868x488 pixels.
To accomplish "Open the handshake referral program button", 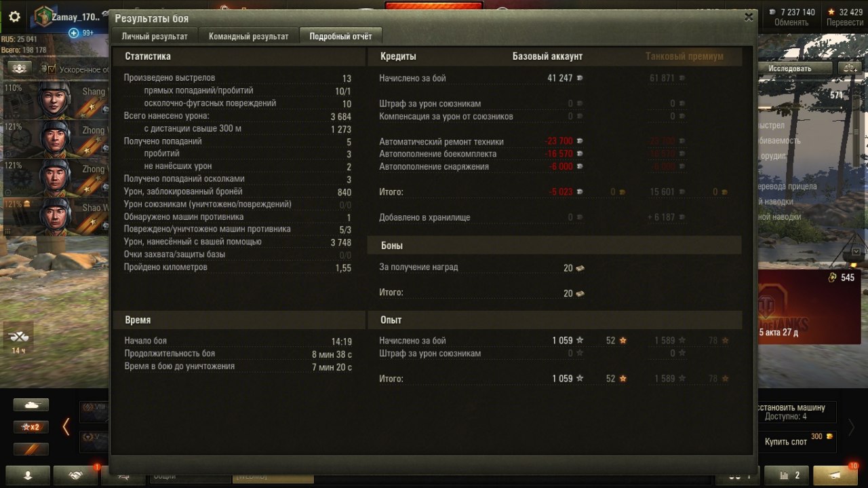I will coord(76,476).
